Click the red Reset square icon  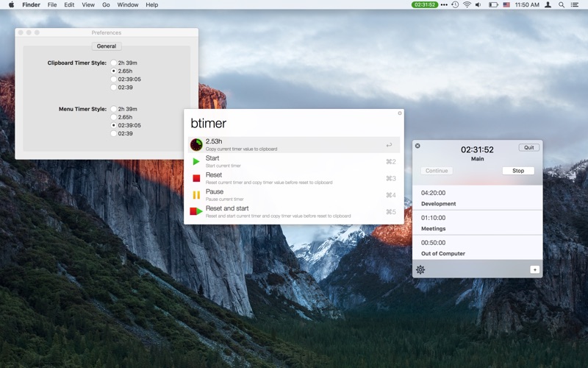pos(196,178)
